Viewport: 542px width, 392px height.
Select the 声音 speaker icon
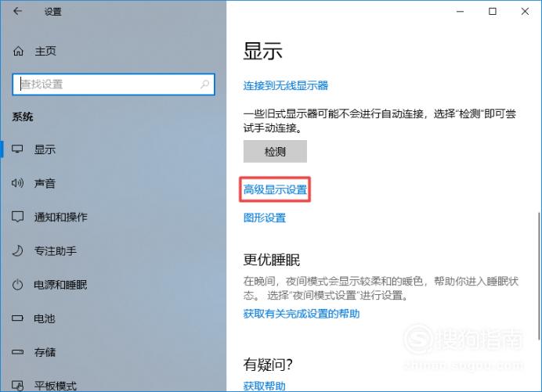click(17, 183)
